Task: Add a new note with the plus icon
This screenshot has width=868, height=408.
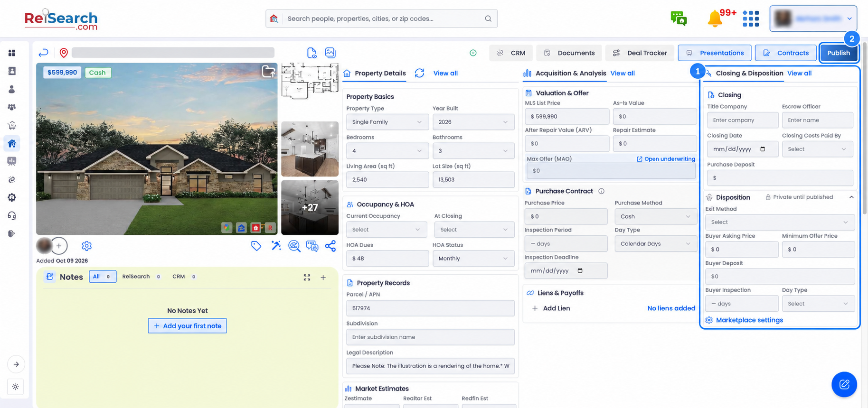Action: pos(323,277)
